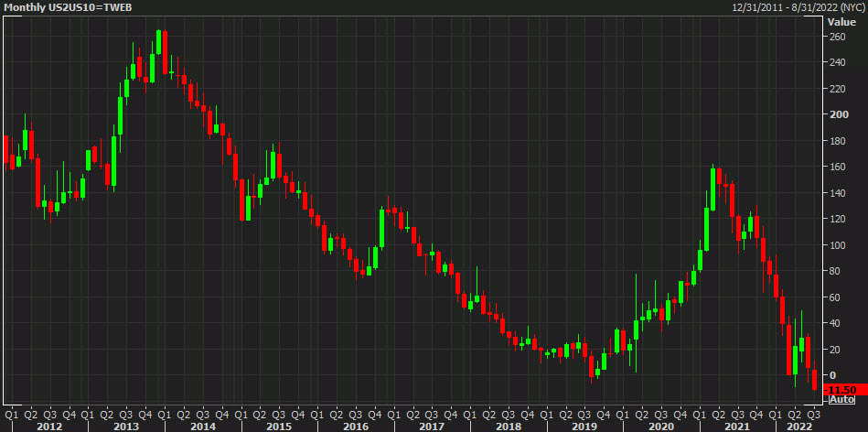The height and width of the screenshot is (432, 868).
Task: Select the 2013 year label on time axis
Action: [x=125, y=426]
